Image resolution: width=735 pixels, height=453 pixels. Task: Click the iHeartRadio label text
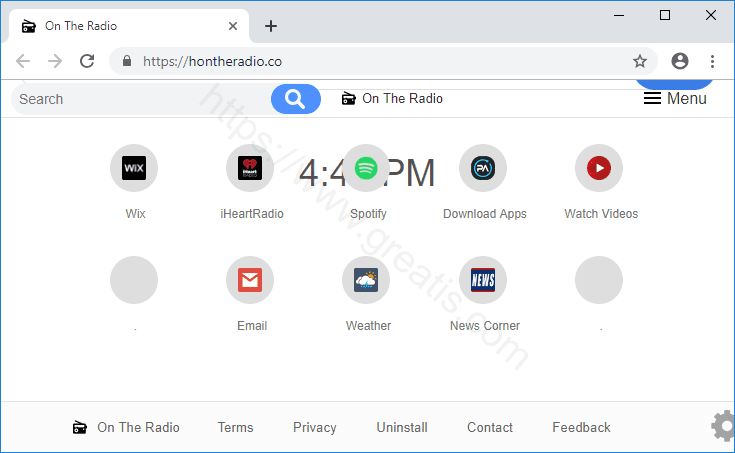pyautogui.click(x=252, y=214)
